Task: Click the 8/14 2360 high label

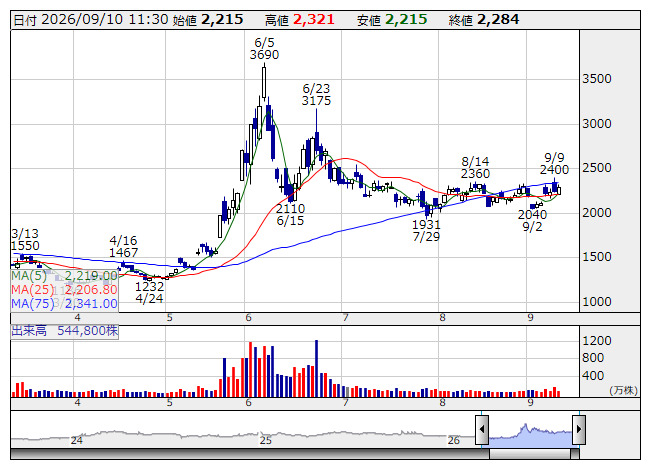Action: pos(475,167)
